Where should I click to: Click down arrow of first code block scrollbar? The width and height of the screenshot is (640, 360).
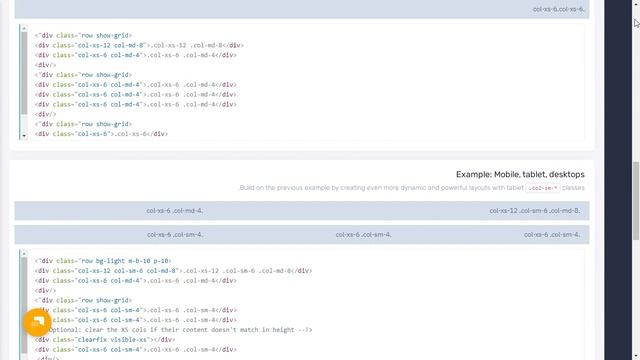tap(24, 136)
